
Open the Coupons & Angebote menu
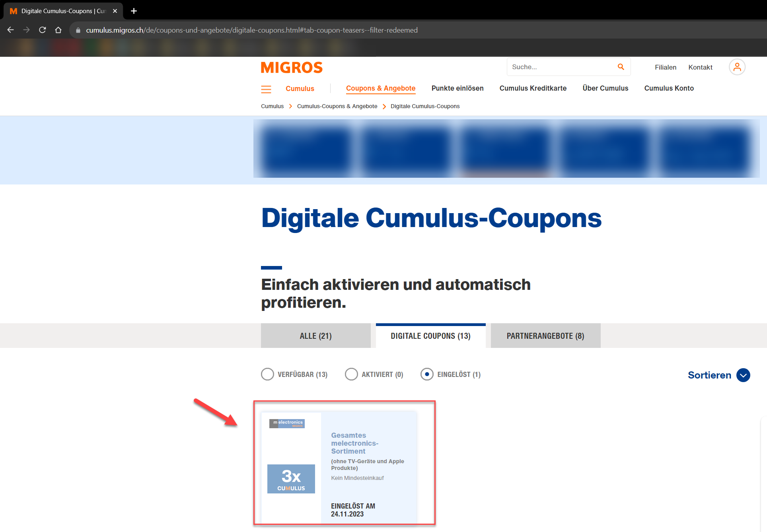(380, 88)
